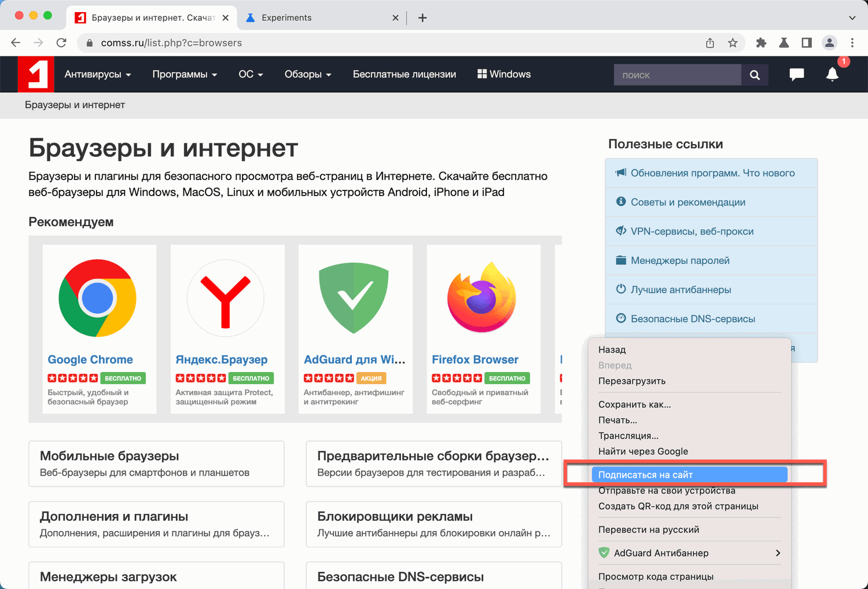The width and height of the screenshot is (868, 589).
Task: Open the Менеджеры загрузок card
Action: click(x=156, y=576)
